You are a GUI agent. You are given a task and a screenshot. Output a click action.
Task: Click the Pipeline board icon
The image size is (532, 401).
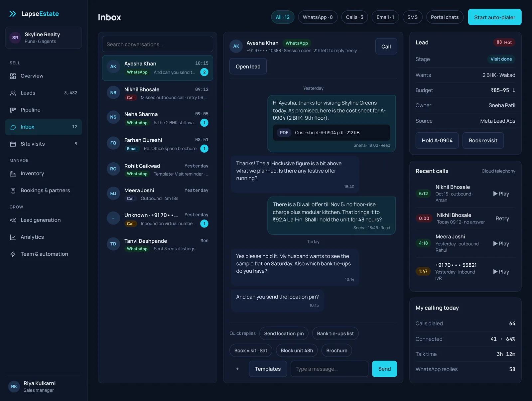(13, 110)
